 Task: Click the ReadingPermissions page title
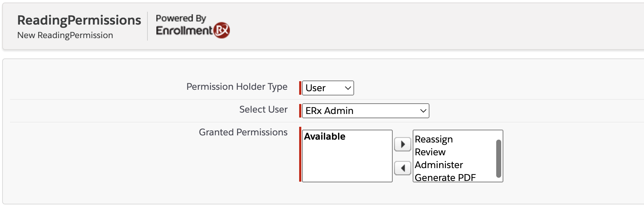click(79, 20)
